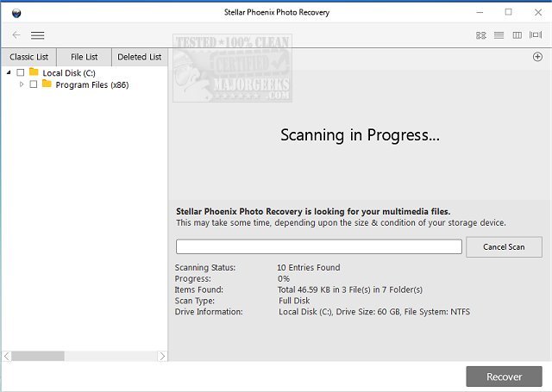Click the Recover button
The image size is (552, 392).
504,376
